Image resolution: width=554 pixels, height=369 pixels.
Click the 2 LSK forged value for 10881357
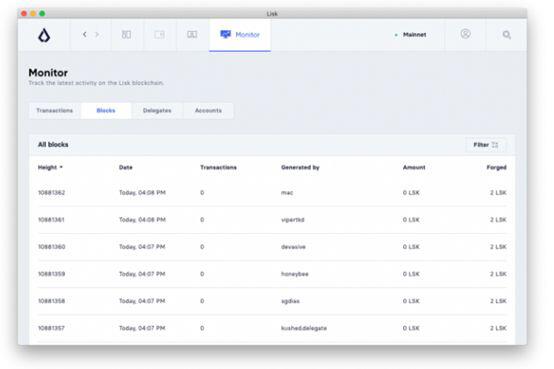[x=498, y=328]
